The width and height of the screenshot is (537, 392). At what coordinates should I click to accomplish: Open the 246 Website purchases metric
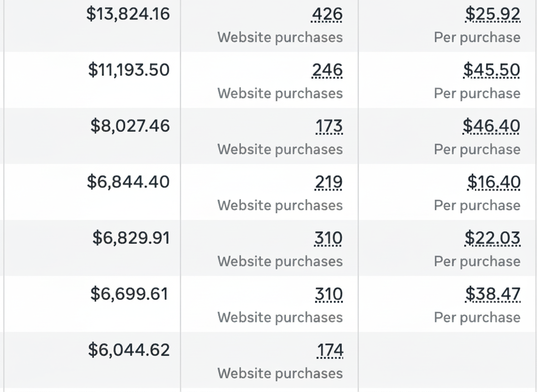tap(327, 70)
